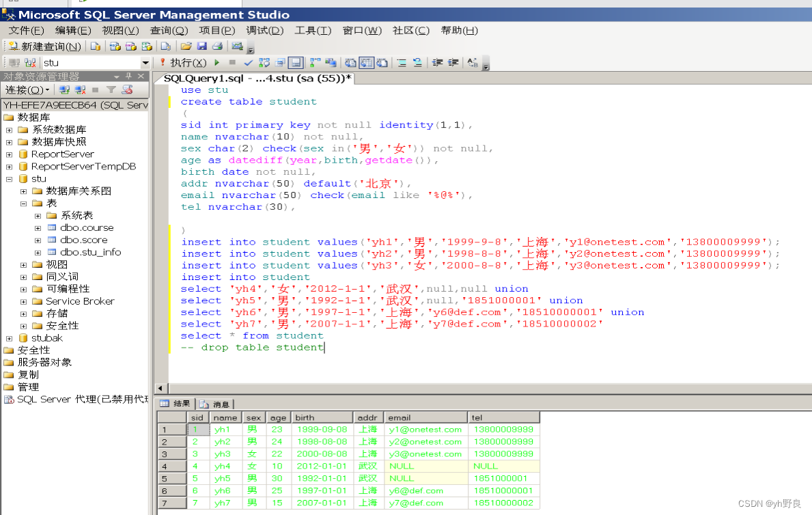
Task: Select Results to File icon
Action: pos(382,63)
